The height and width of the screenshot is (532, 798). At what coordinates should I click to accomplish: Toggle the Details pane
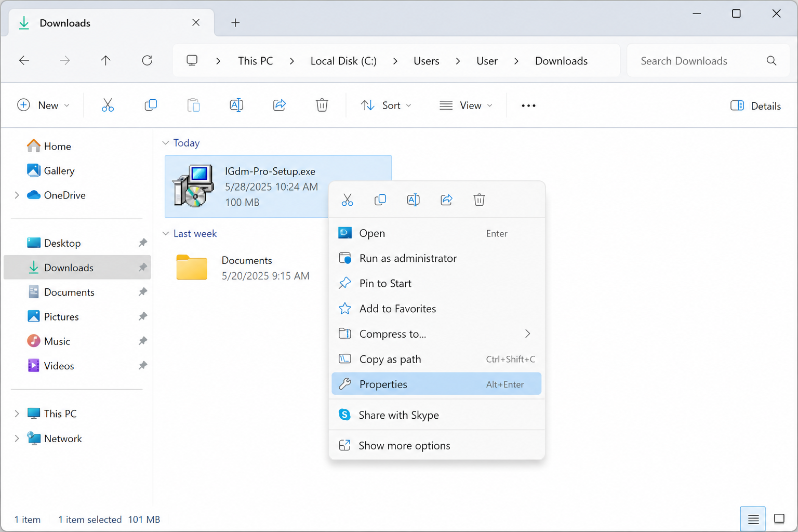click(x=755, y=106)
